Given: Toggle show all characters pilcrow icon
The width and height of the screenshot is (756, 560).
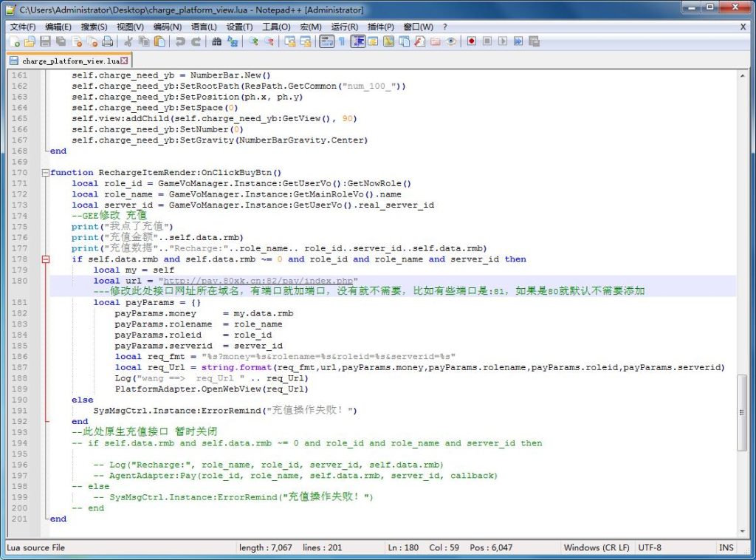Looking at the screenshot, I should click(x=341, y=41).
